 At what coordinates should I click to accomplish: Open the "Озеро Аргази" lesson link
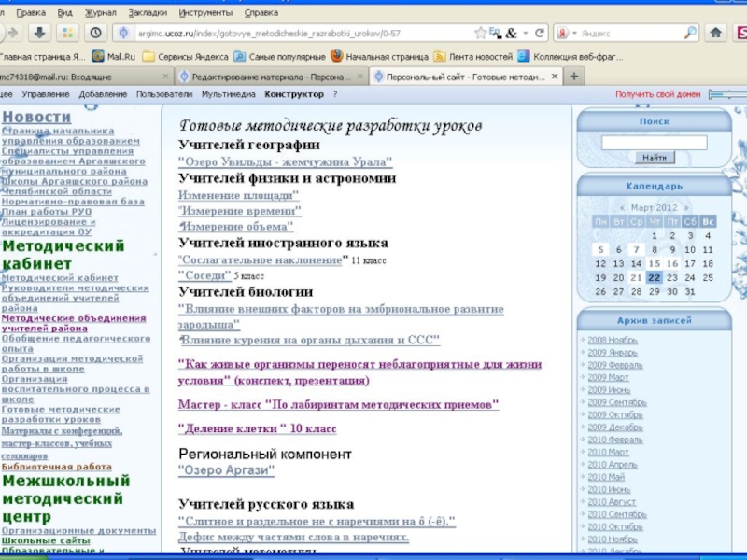click(x=226, y=470)
